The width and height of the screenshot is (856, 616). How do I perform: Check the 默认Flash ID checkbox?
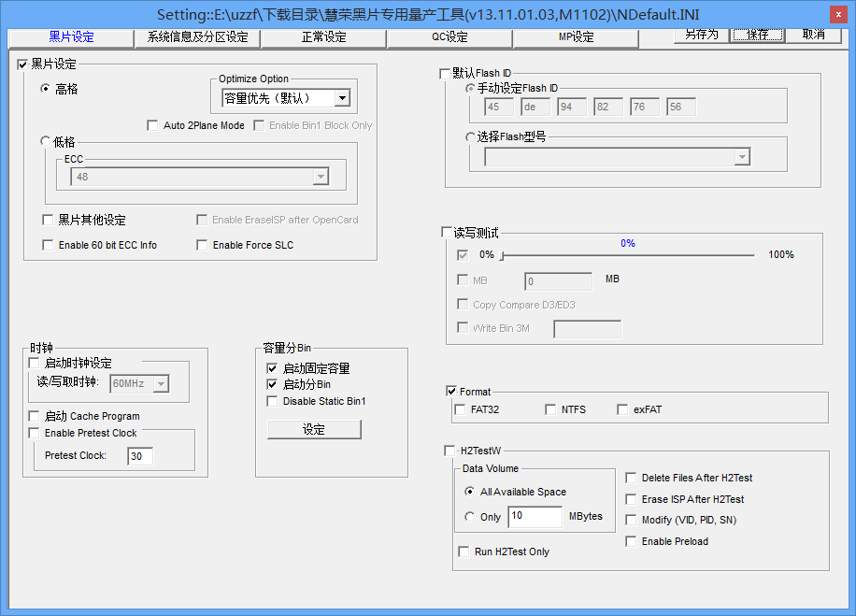pyautogui.click(x=445, y=73)
